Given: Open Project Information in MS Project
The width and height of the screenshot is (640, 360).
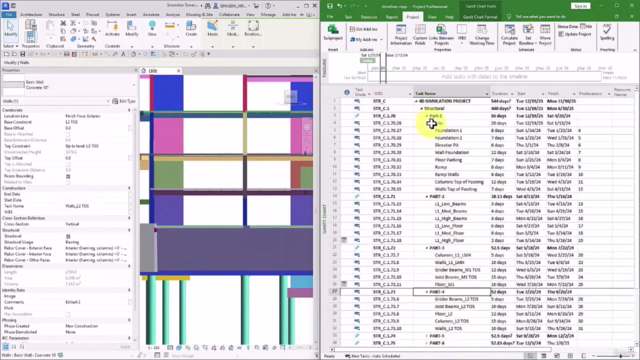Looking at the screenshot, I should [401, 35].
